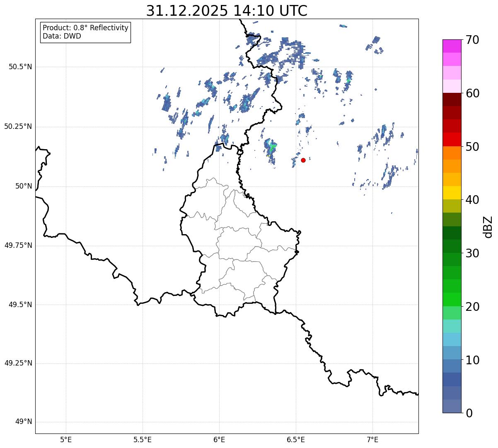The width and height of the screenshot is (498, 448).
Task: Click the 50.25°N latitude label
Action: pyautogui.click(x=18, y=126)
